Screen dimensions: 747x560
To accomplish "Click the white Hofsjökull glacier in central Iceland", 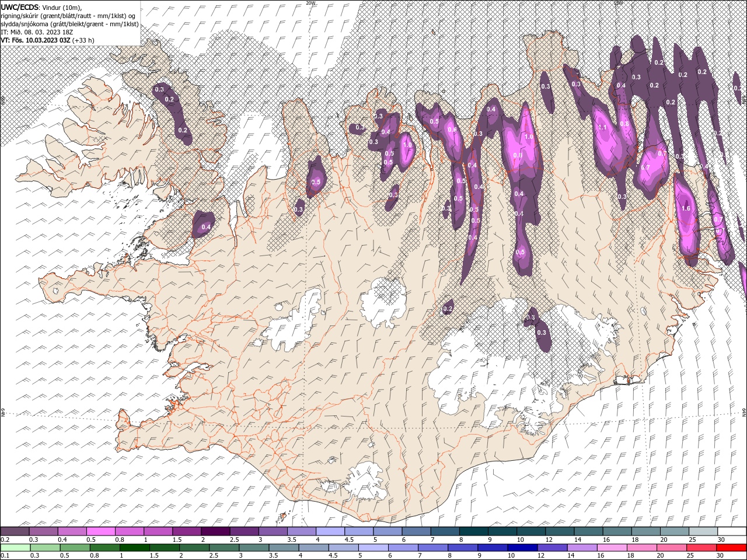I will point(383,302).
